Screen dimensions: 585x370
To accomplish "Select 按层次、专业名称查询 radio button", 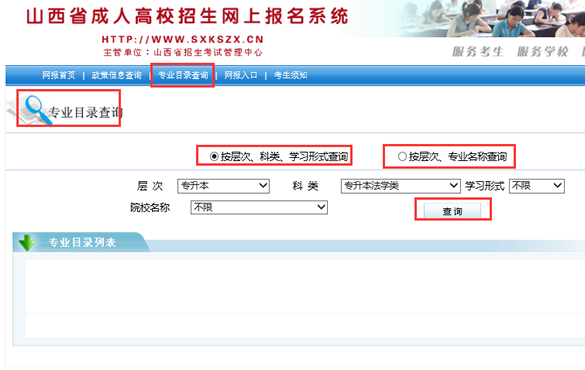I will click(x=402, y=156).
